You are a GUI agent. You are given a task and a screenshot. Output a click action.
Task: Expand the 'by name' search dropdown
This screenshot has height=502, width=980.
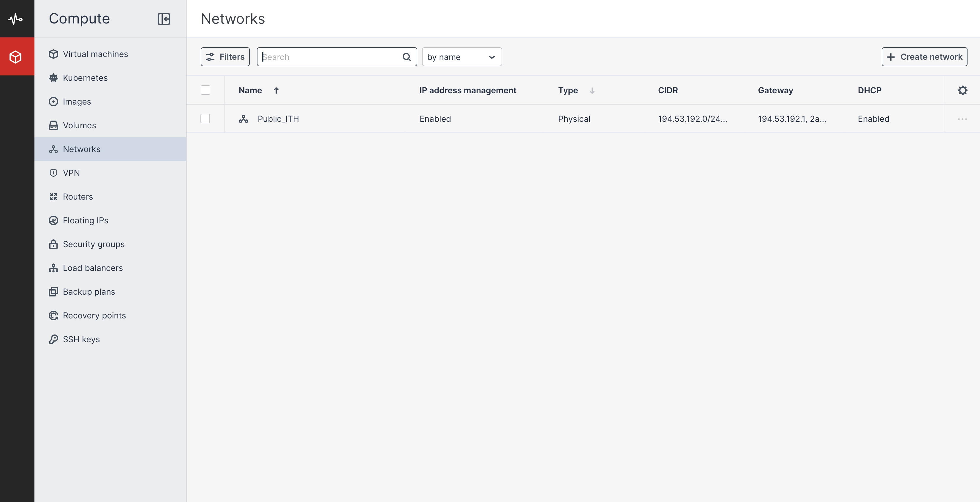click(x=461, y=57)
